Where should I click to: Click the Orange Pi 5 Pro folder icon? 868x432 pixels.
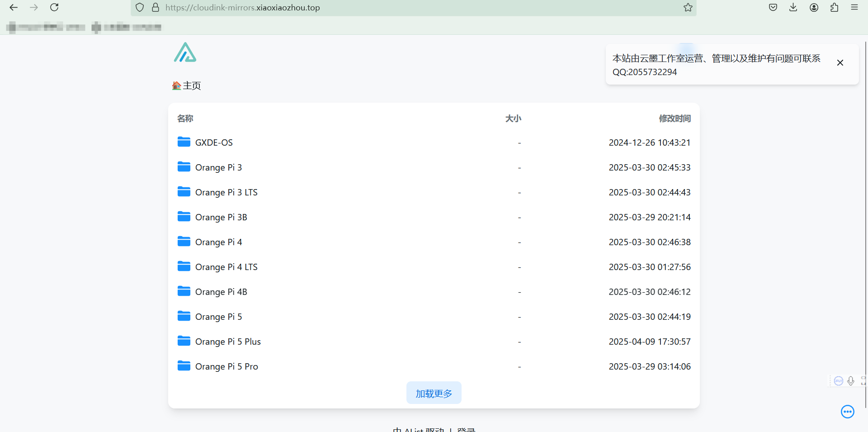pyautogui.click(x=184, y=366)
